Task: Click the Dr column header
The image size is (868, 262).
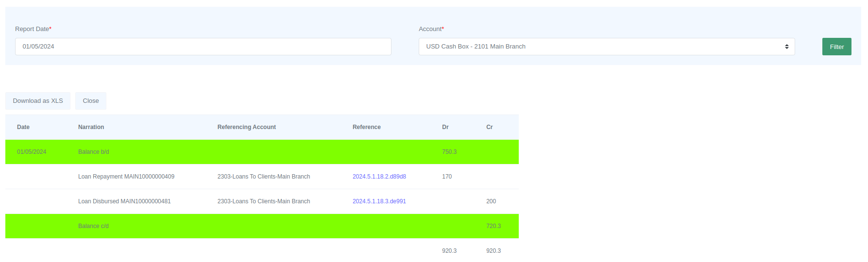Action: pos(445,127)
